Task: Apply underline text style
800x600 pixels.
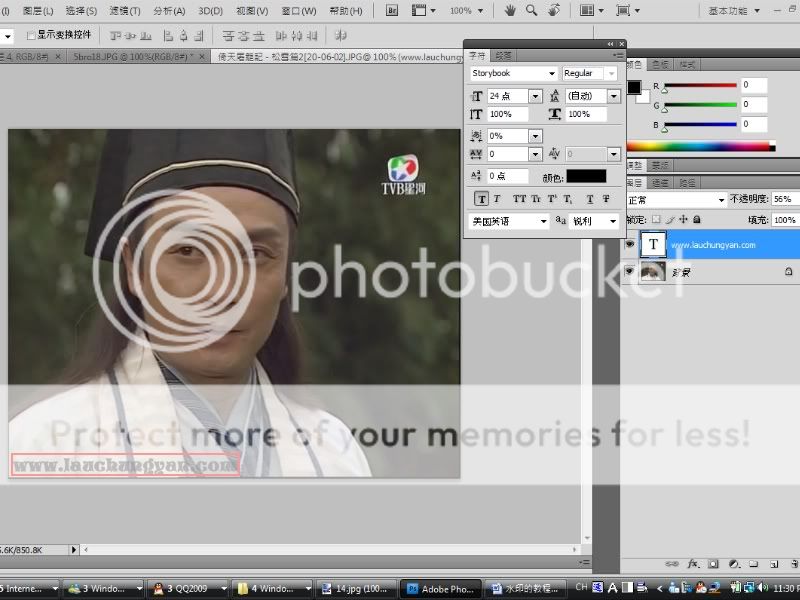Action: [x=590, y=199]
